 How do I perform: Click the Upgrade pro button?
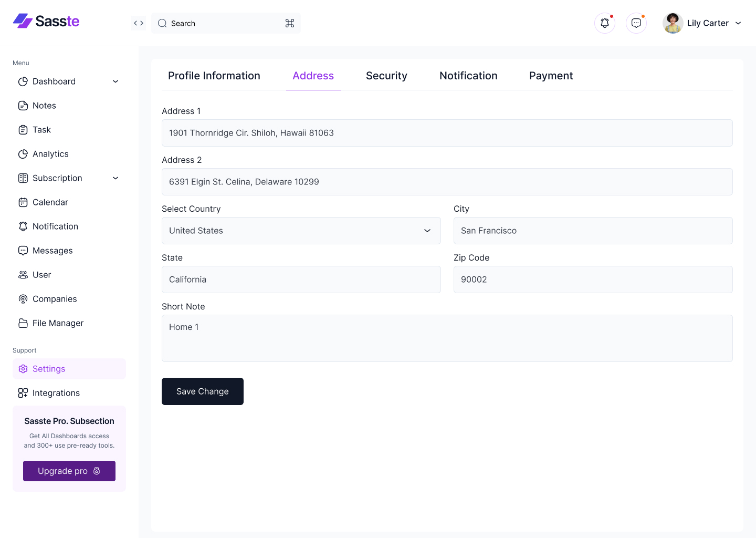click(x=69, y=471)
